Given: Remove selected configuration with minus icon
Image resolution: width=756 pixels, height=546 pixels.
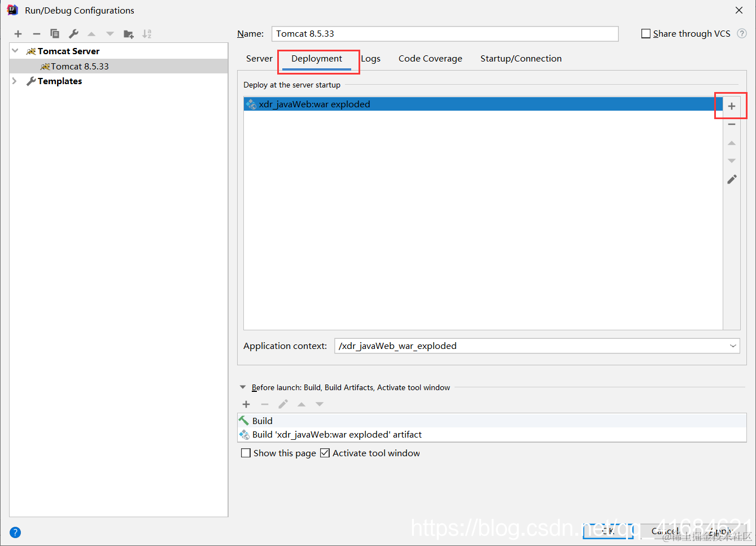Looking at the screenshot, I should coord(37,34).
